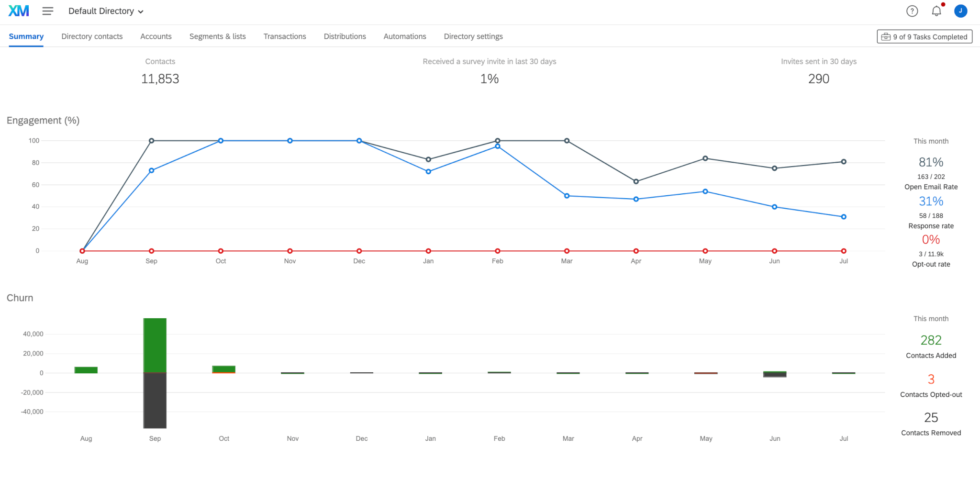The width and height of the screenshot is (980, 492).
Task: Open help via the question mark icon
Action: [x=912, y=11]
